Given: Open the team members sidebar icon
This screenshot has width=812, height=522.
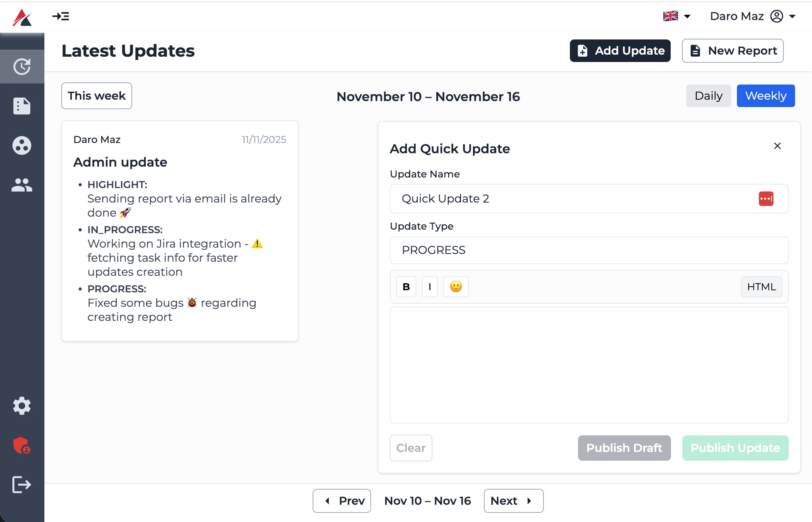Looking at the screenshot, I should (x=22, y=185).
